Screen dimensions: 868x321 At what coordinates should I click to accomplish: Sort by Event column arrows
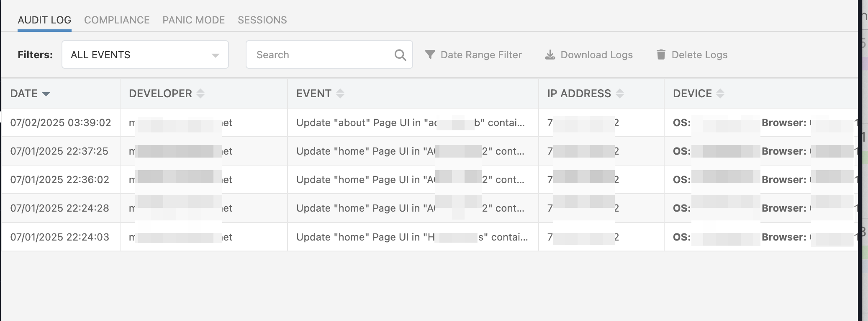coord(340,93)
